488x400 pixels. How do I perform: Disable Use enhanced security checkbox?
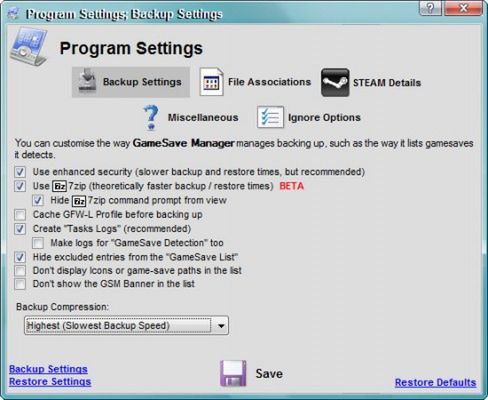(x=20, y=172)
